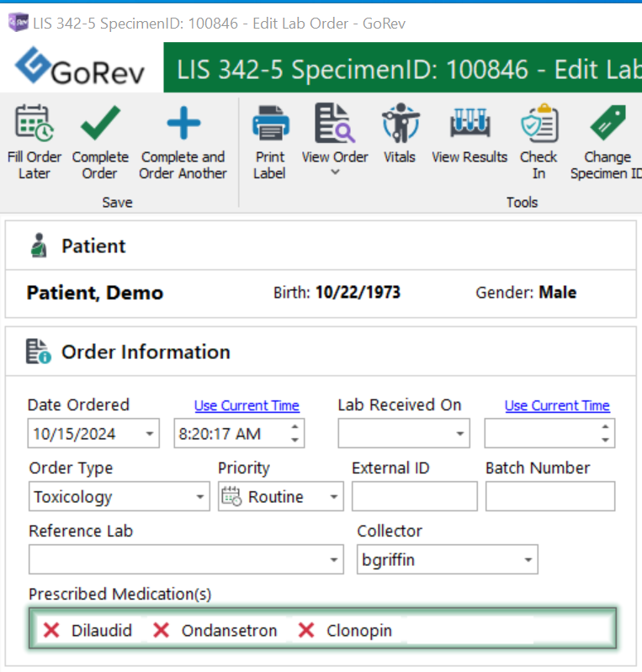
Task: Click the Order Information document icon
Action: point(38,352)
